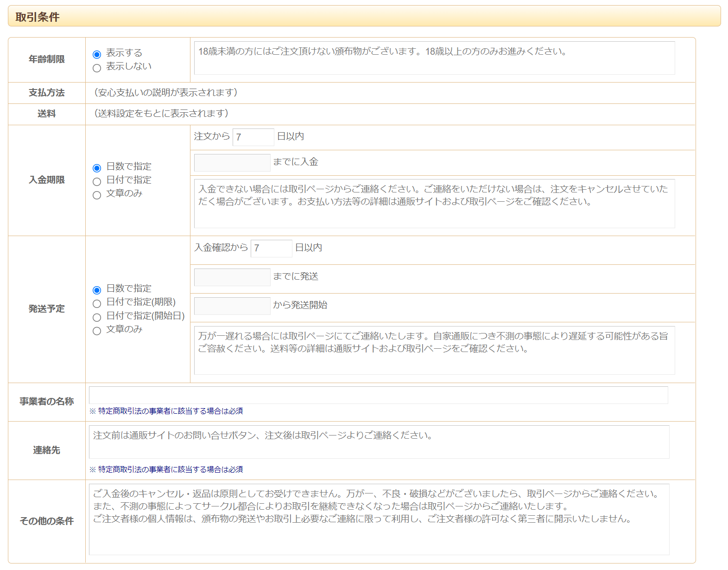Screen dimensions: 728x570
Task: Click the 連絡先 contact text area
Action: coord(379,442)
